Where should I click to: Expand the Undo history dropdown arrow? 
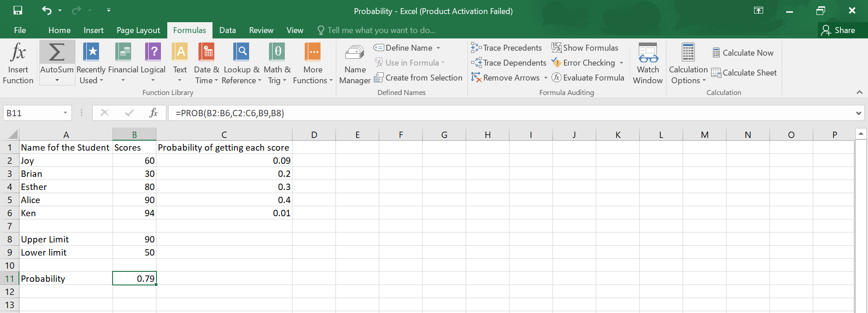pos(60,10)
